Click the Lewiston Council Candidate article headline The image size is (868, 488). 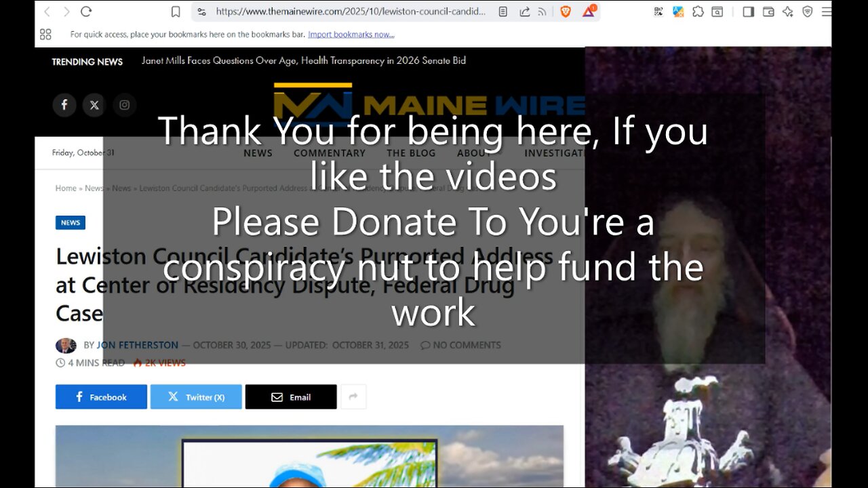(x=304, y=285)
